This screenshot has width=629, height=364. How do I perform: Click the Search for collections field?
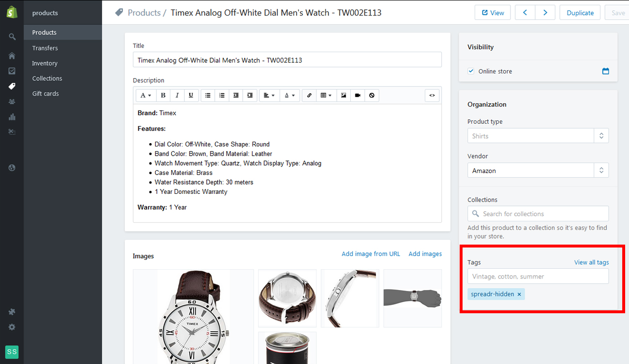tap(538, 214)
